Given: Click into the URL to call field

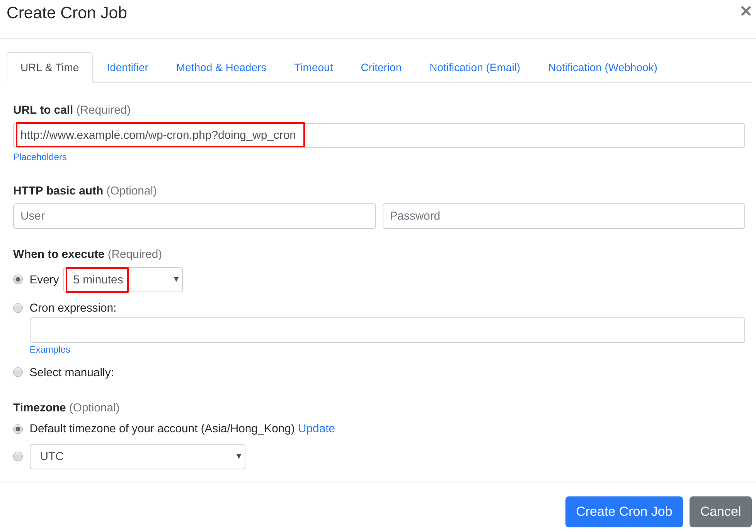Looking at the screenshot, I should [379, 135].
